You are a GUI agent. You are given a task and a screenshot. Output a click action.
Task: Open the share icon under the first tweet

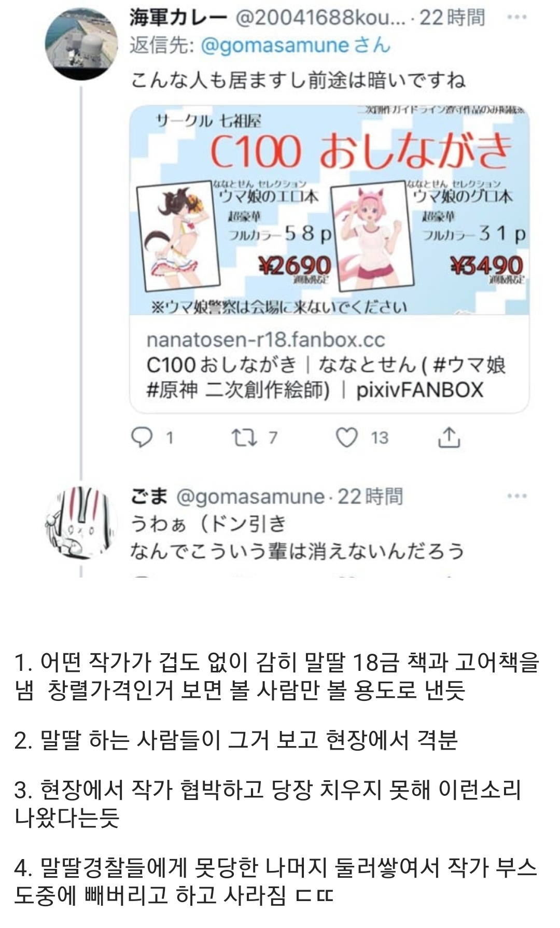[x=449, y=438]
